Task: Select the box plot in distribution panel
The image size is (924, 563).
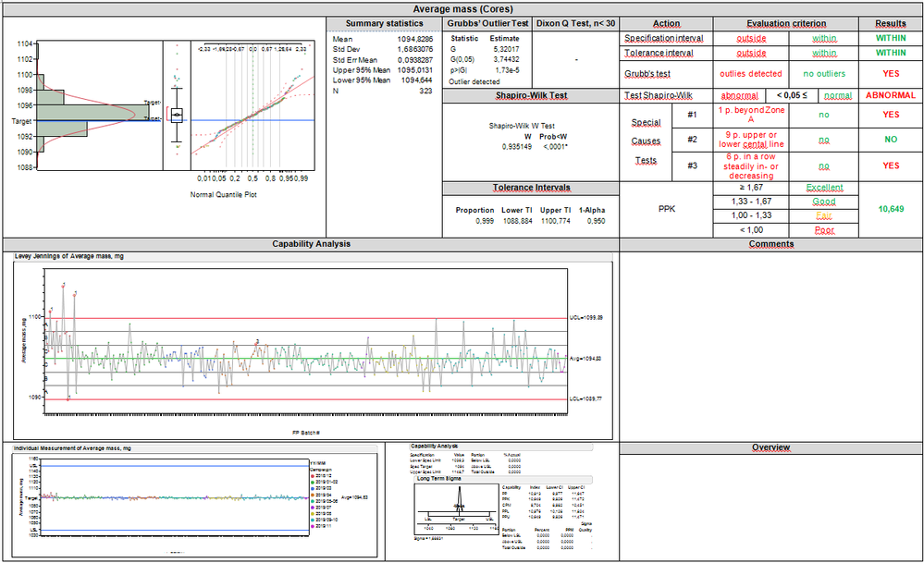Action: click(176, 115)
